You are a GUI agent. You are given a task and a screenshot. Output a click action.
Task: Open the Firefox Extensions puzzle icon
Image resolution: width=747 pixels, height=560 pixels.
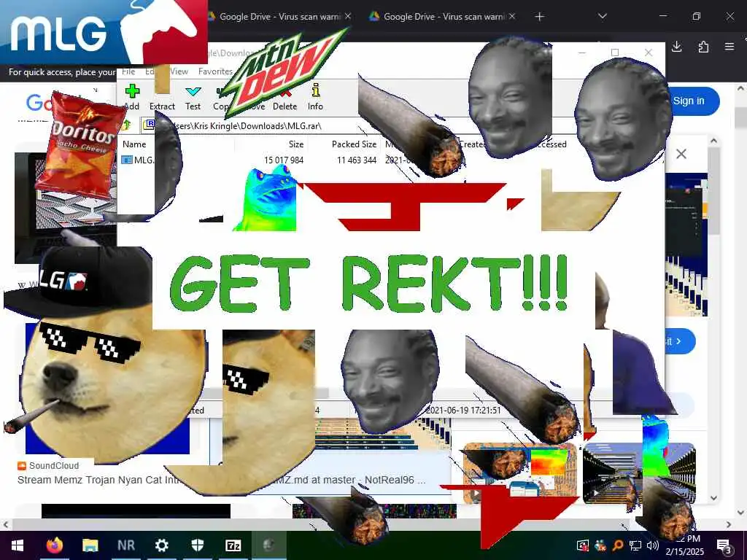click(x=703, y=47)
